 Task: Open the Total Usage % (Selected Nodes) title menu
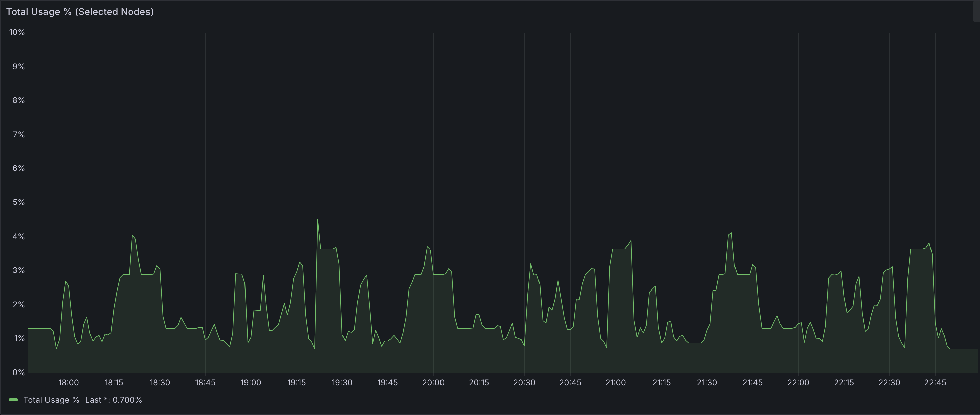click(x=80, y=12)
